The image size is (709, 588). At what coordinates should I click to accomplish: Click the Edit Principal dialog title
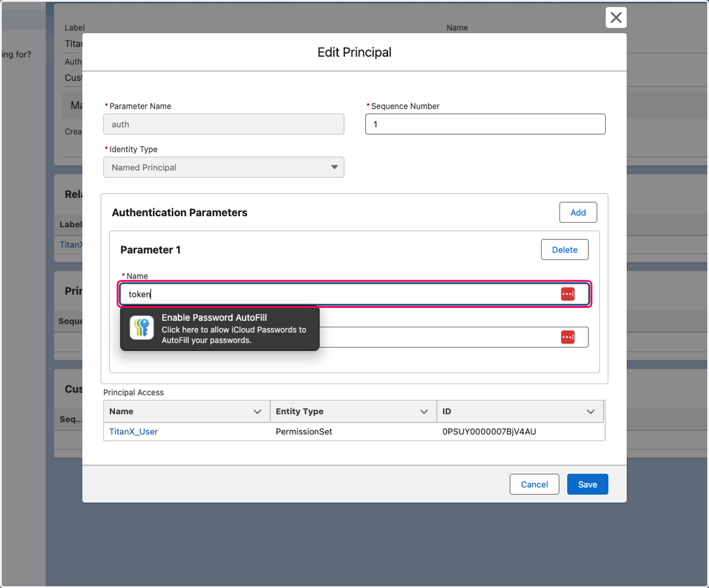[x=354, y=52]
